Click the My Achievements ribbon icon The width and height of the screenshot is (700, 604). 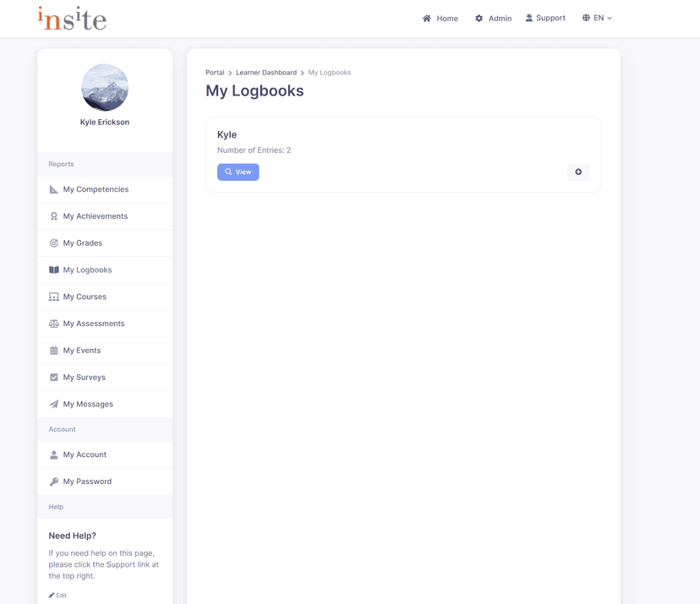[54, 216]
